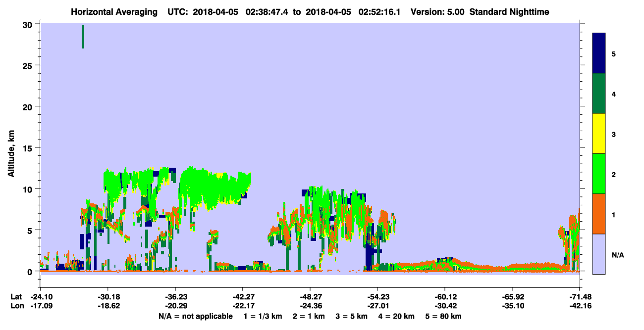Click longitude value -22.17
Viewport: 644px width, 330px height.
(242, 306)
